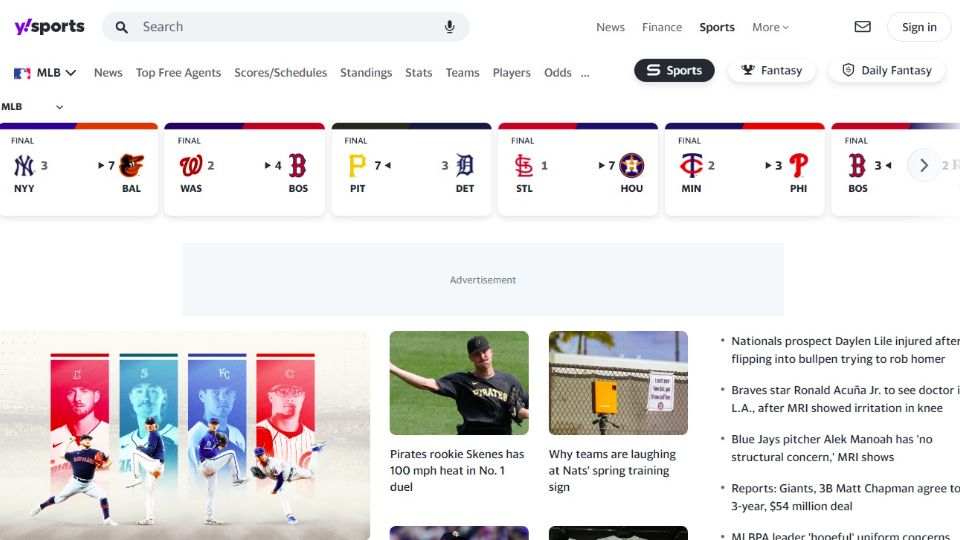The height and width of the screenshot is (540, 960).
Task: Click the Pirates team logo
Action: pyautogui.click(x=357, y=165)
